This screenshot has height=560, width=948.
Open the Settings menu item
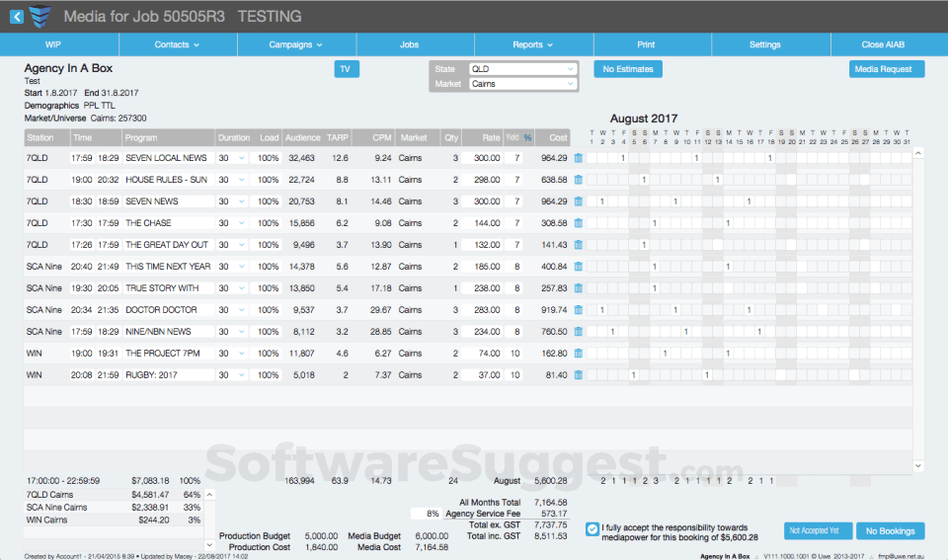[764, 44]
